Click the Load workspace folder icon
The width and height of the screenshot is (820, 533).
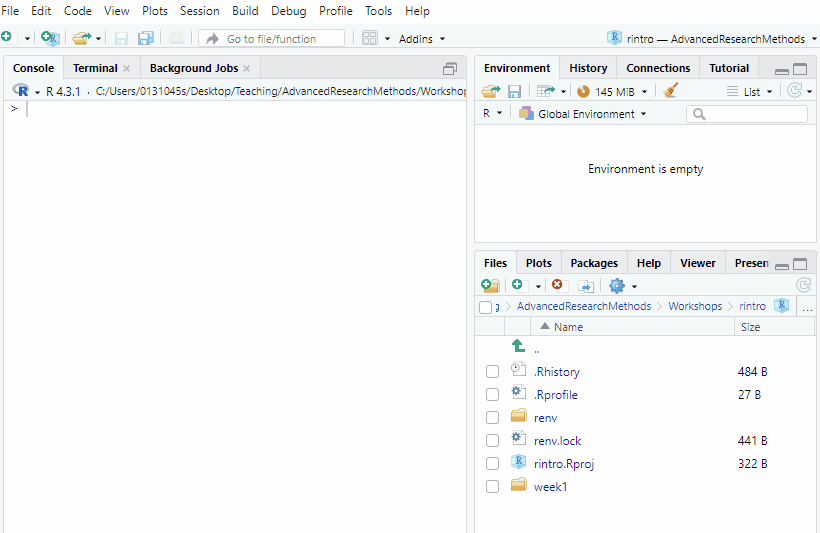[490, 91]
